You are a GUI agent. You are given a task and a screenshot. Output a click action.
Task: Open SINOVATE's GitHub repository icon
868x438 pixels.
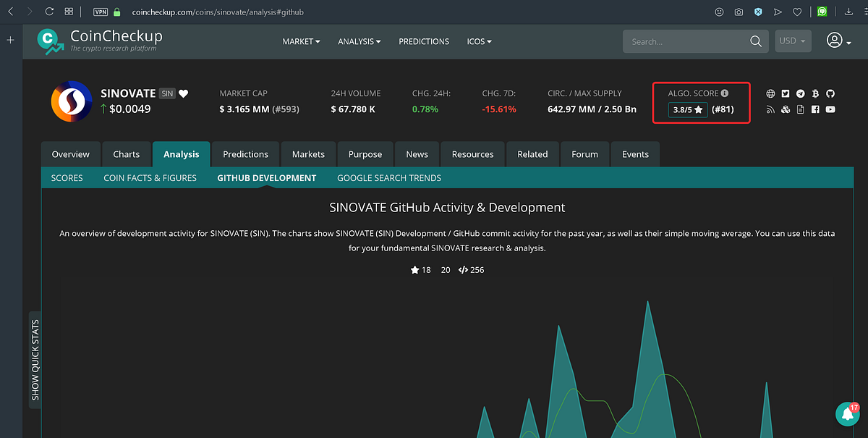[830, 94]
